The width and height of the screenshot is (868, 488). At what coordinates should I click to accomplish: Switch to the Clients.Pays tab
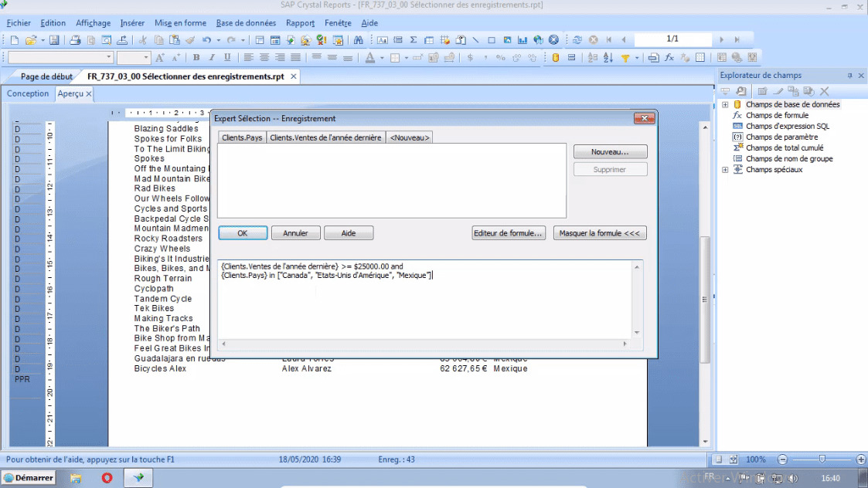[x=242, y=137]
